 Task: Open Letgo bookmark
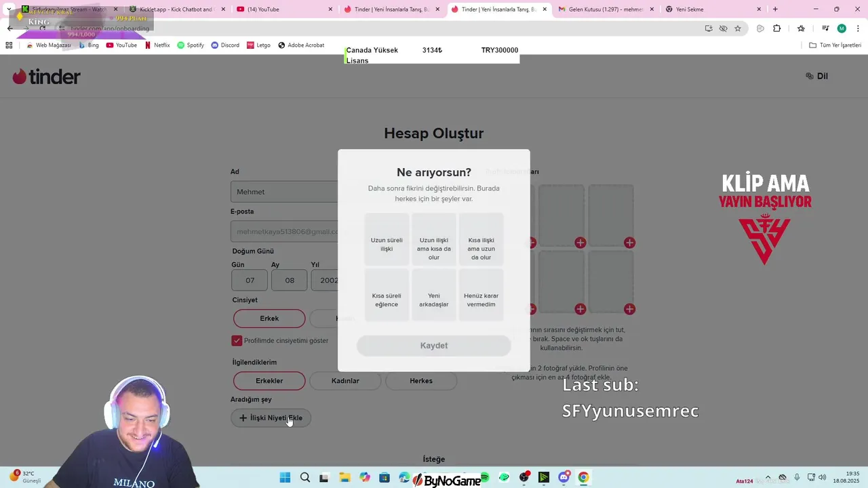[x=258, y=45]
